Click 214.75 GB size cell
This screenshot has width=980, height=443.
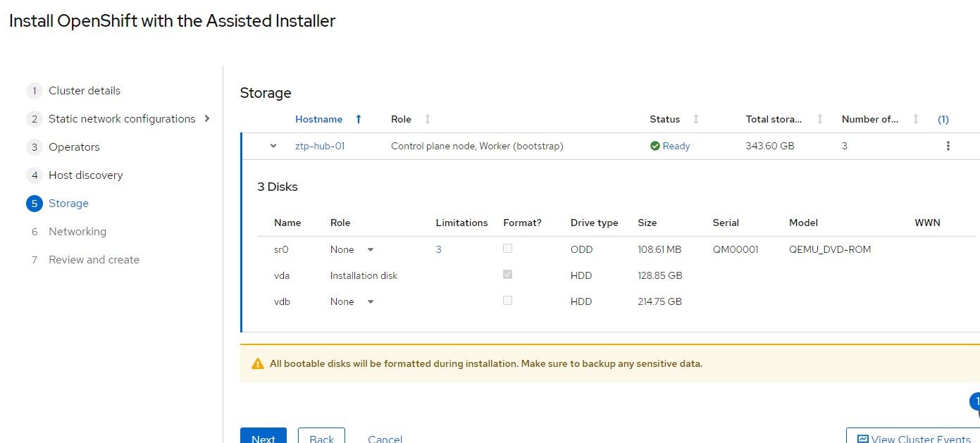click(x=659, y=301)
